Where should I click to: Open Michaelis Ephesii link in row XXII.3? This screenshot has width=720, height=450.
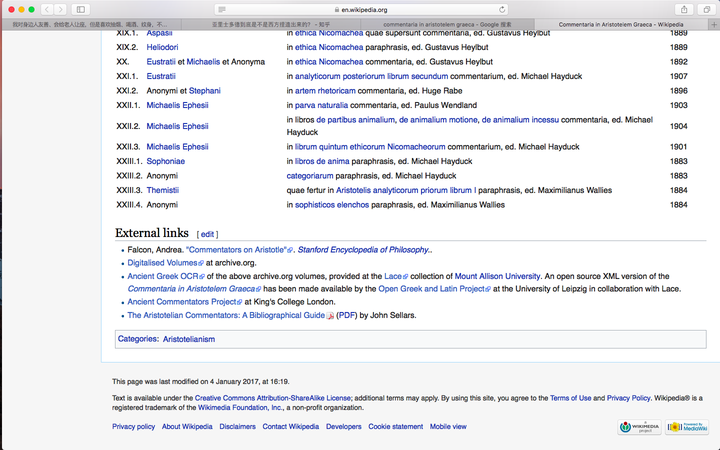point(177,147)
